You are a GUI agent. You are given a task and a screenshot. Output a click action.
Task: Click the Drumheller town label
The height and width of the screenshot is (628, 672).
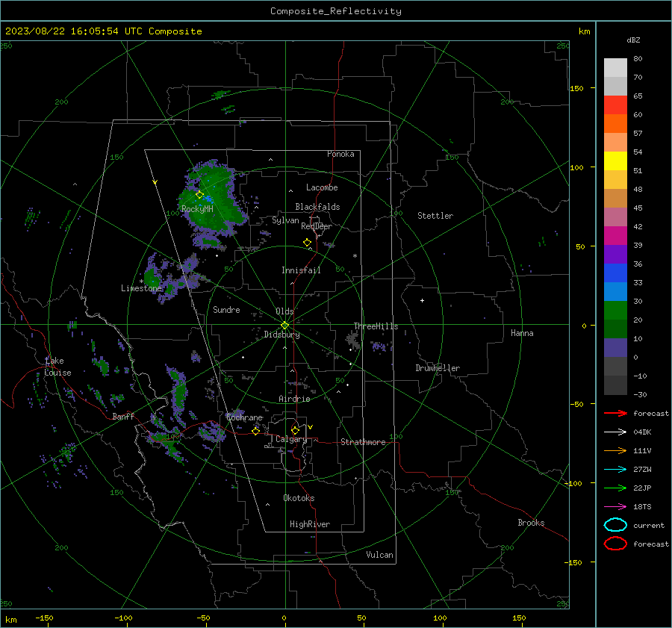coord(438,368)
